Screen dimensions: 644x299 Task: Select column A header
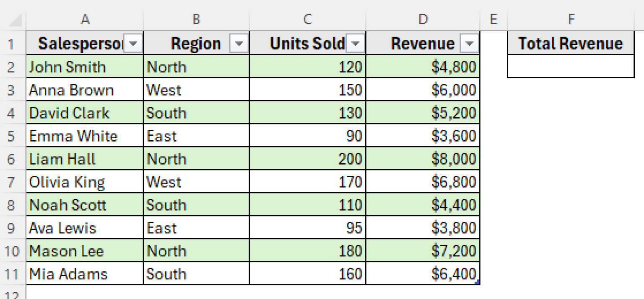pos(85,20)
